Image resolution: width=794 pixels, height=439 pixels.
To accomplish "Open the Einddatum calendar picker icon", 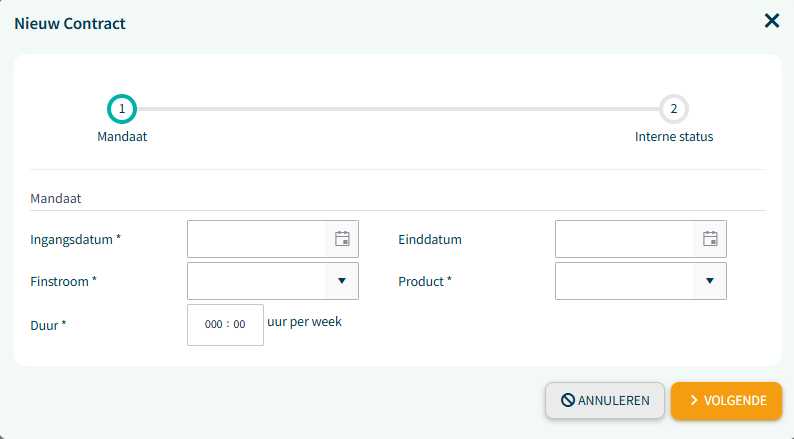I will pos(710,239).
